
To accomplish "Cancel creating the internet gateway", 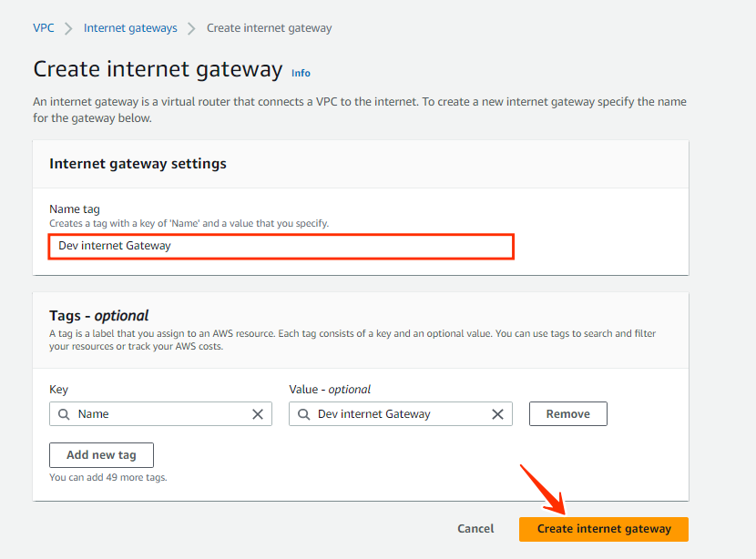I will [475, 528].
